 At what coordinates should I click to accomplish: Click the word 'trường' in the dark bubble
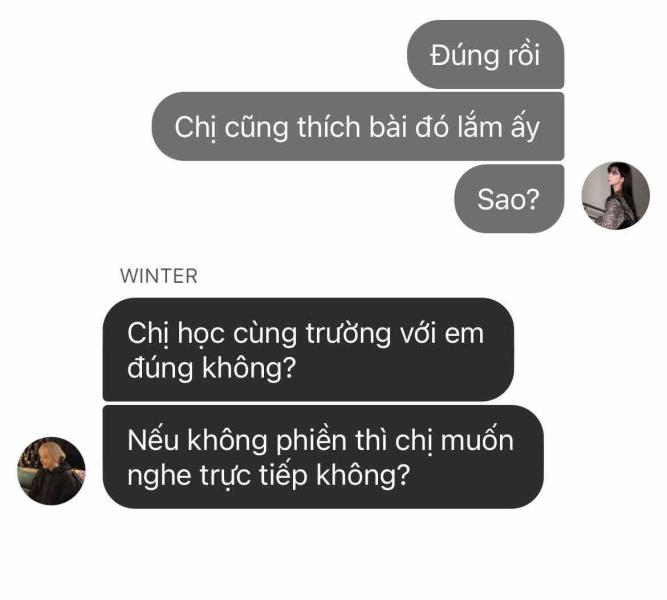coord(348,333)
